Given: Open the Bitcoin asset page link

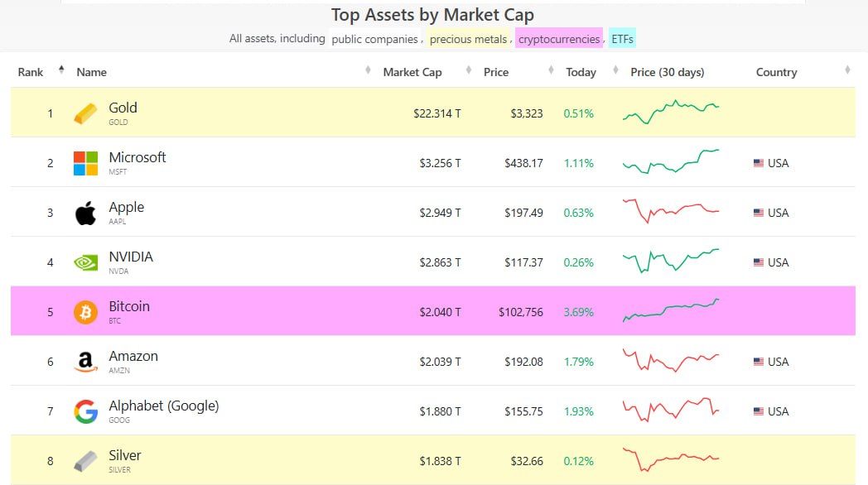Looking at the screenshot, I should pos(129,306).
